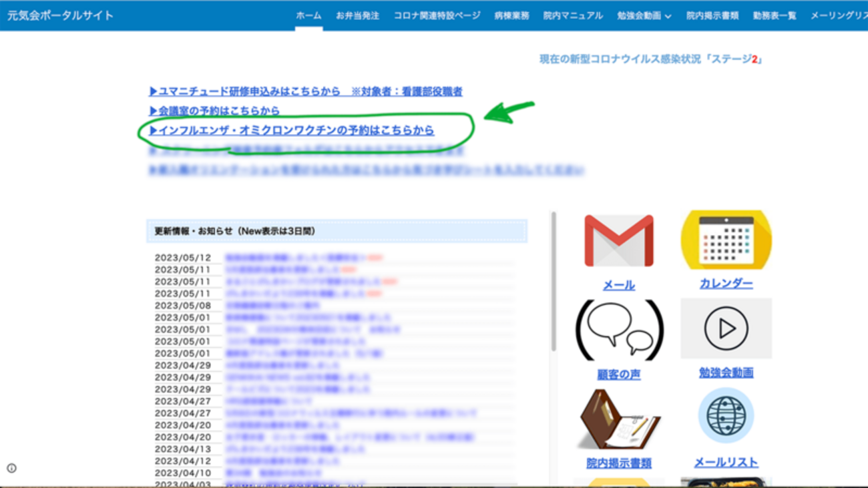868x488 pixels.
Task: Open the 会議室の予約 link
Action: [214, 111]
